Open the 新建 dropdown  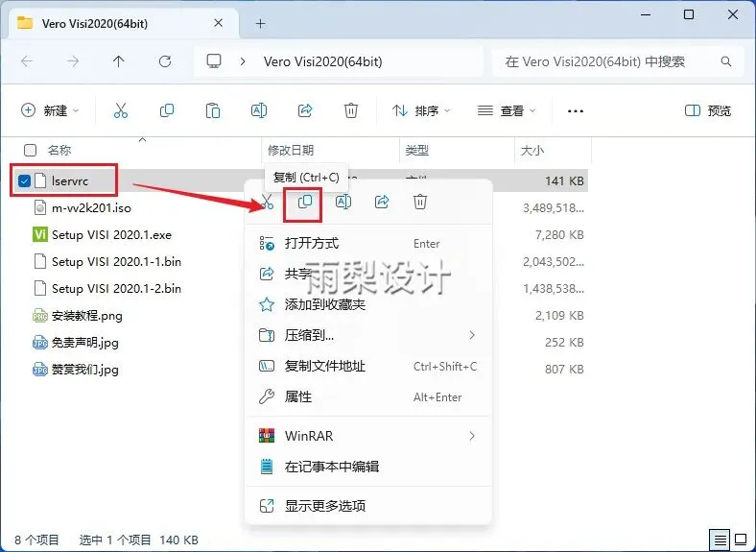[x=50, y=110]
